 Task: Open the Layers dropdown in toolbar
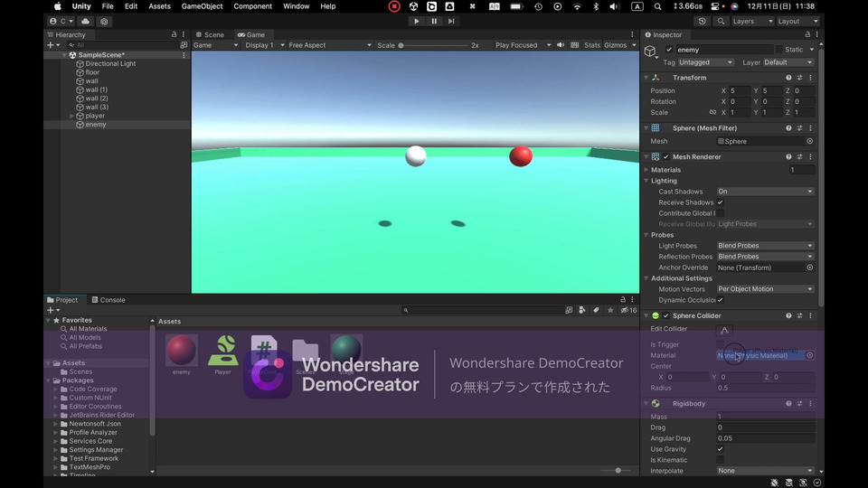tap(751, 21)
